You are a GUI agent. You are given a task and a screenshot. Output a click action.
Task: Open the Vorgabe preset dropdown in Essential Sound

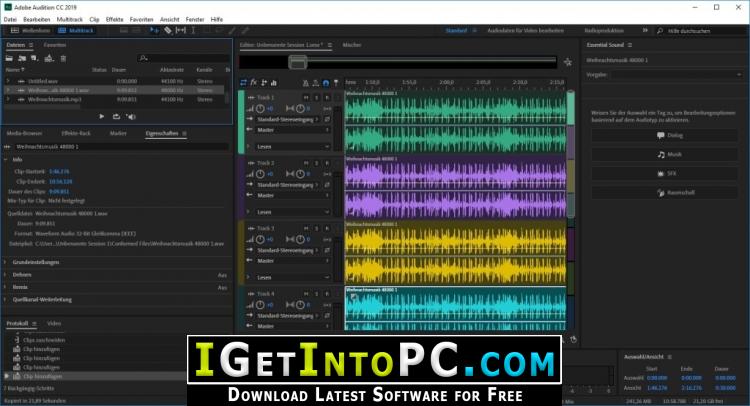tap(676, 75)
